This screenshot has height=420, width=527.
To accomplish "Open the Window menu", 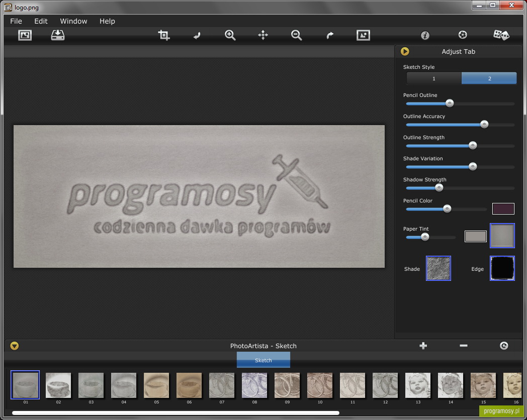I will [73, 21].
